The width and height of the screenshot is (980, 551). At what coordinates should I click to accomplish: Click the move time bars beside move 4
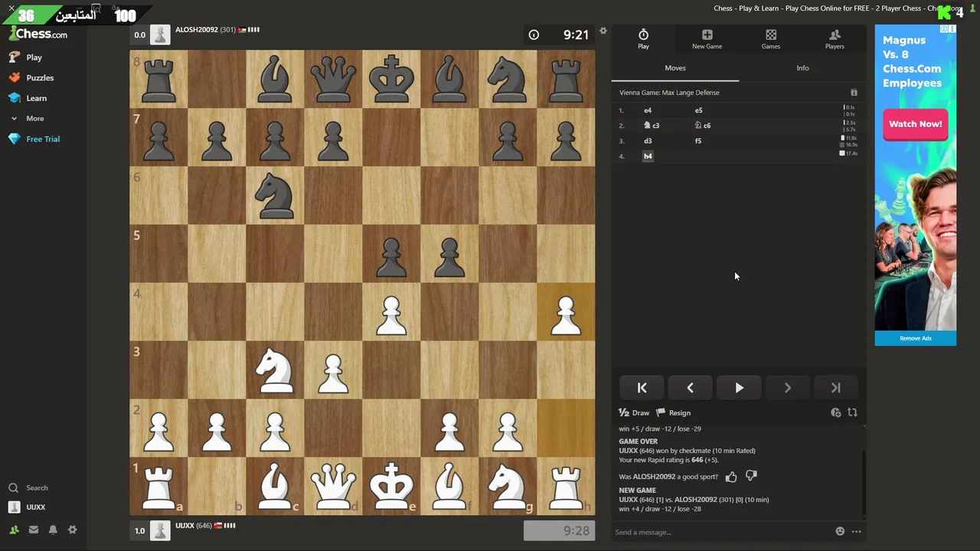click(x=848, y=153)
